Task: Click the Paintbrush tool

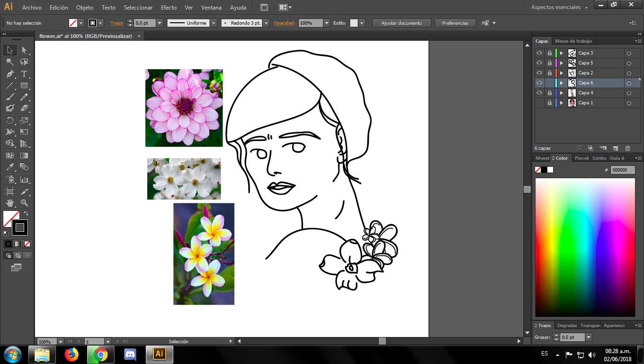Action: pyautogui.click(x=10, y=97)
